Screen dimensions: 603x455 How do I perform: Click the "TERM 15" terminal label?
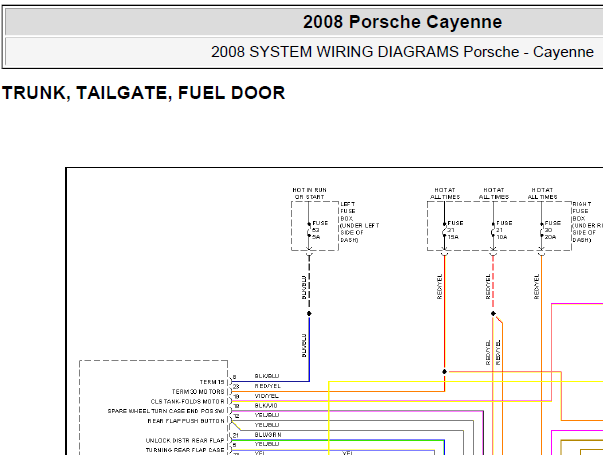point(212,382)
